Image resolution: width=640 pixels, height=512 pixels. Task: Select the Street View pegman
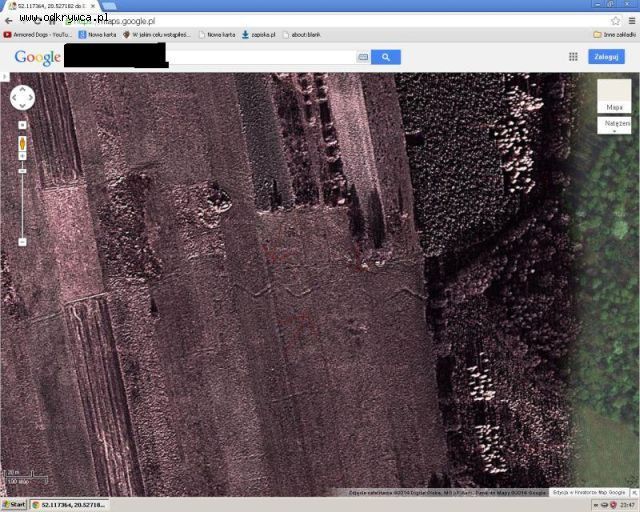click(22, 144)
